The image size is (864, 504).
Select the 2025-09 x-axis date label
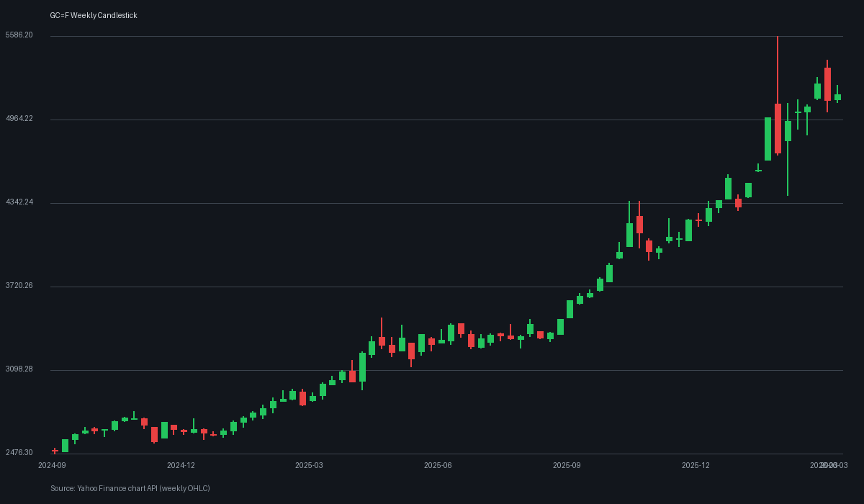tap(567, 466)
